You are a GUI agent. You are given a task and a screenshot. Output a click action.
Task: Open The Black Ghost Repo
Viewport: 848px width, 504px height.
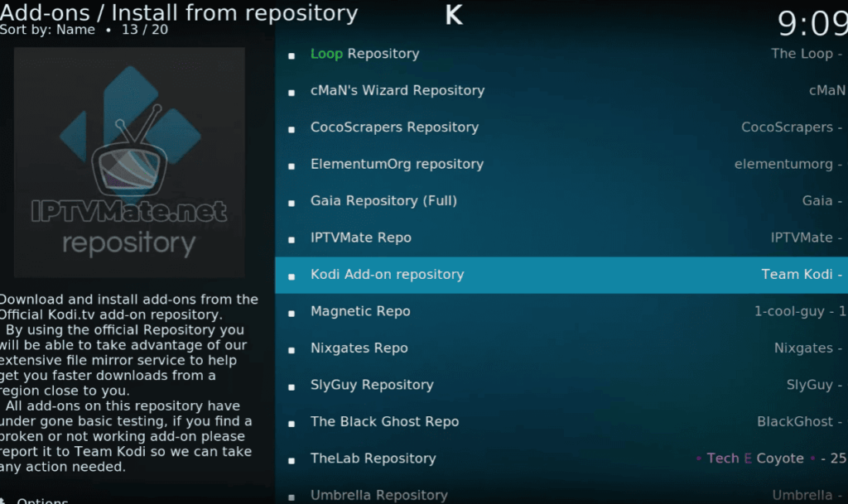[561, 422]
